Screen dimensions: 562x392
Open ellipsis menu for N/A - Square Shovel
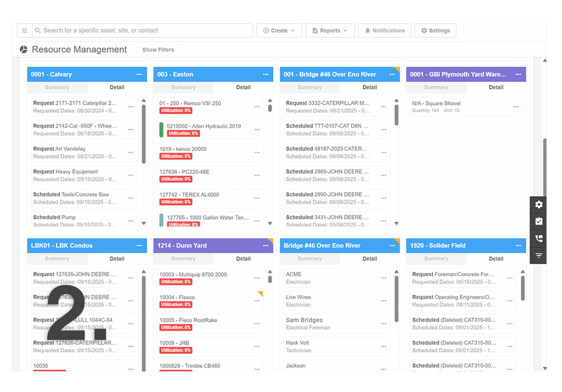tap(516, 107)
